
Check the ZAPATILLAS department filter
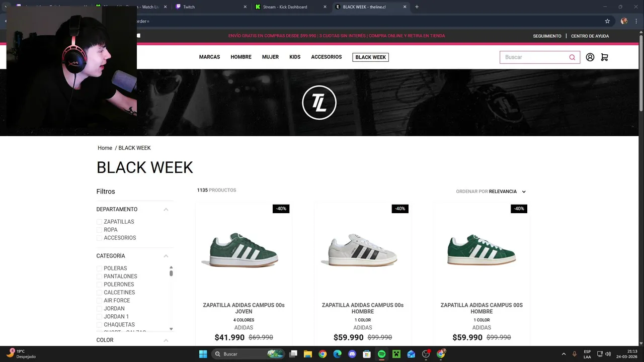coord(100,222)
